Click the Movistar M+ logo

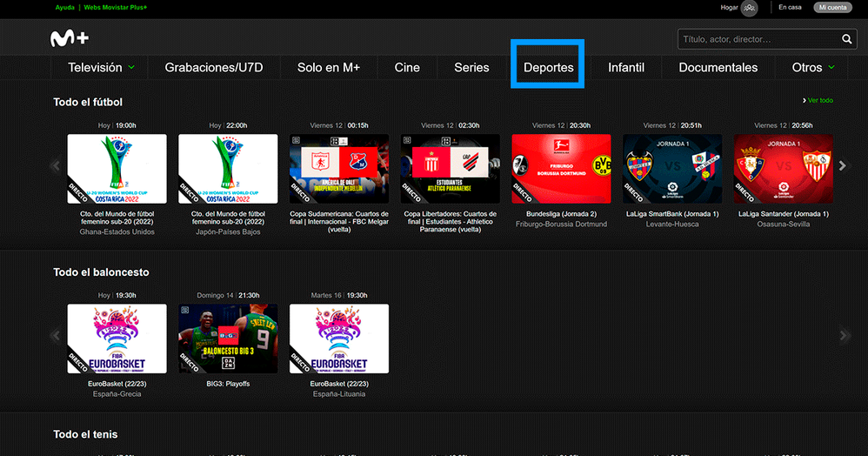[x=69, y=39]
